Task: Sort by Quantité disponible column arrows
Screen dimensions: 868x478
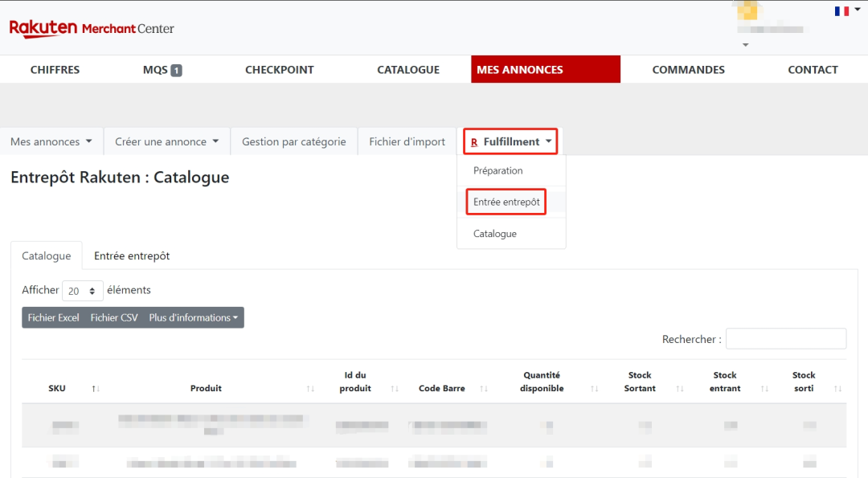Action: pyautogui.click(x=594, y=389)
